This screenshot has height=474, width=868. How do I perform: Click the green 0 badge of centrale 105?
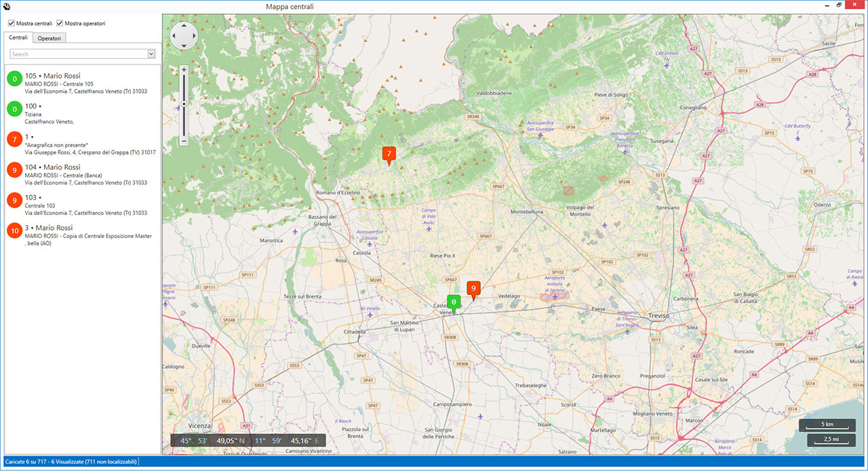coord(14,79)
